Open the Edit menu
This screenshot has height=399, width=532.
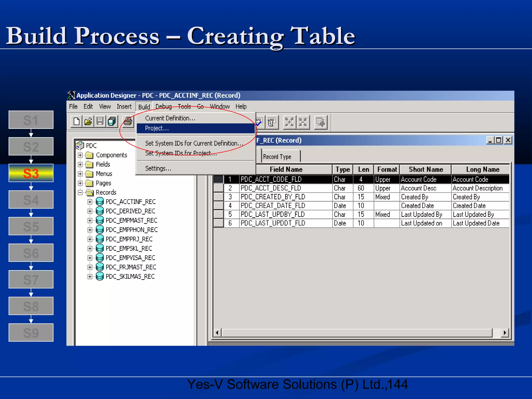(88, 107)
